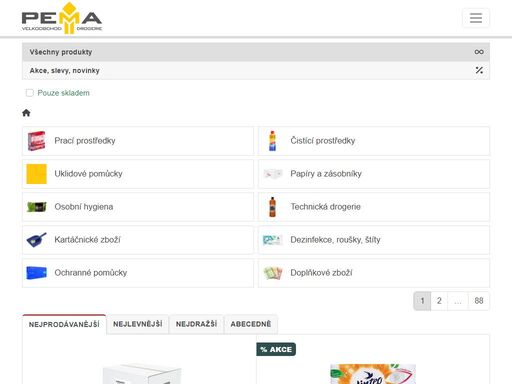Image resolution: width=512 pixels, height=384 pixels.
Task: Open Technická drogerie category
Action: coord(374,207)
